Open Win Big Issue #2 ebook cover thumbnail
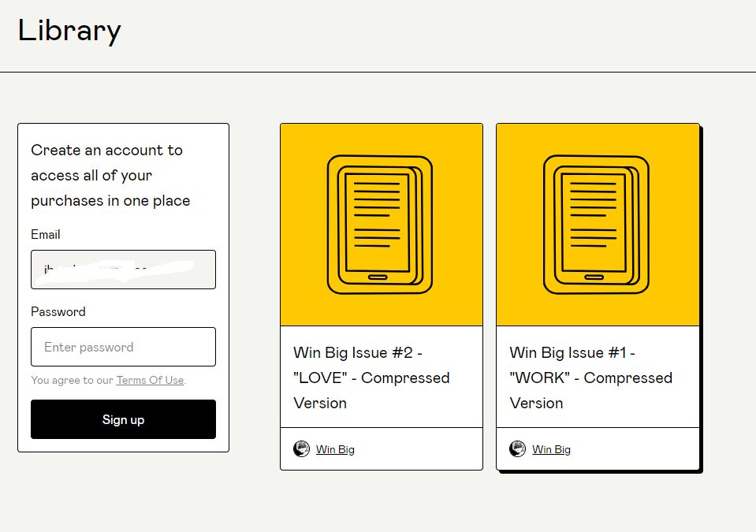Screen dimensions: 756x532 coord(382,225)
